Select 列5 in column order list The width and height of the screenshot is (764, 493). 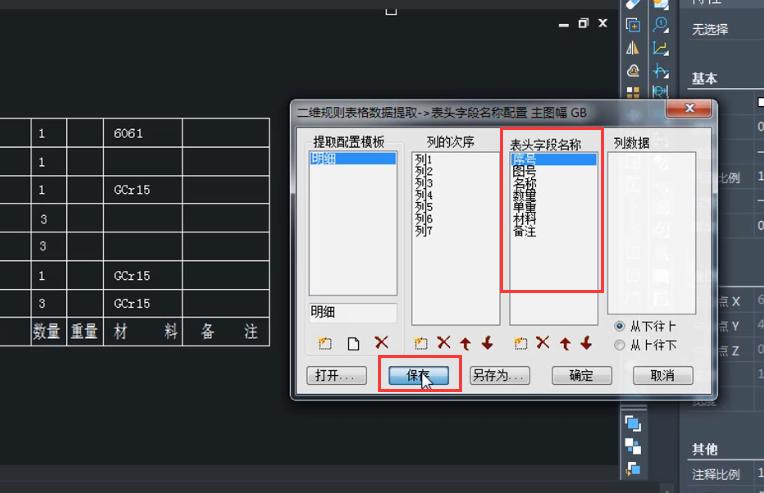point(423,207)
